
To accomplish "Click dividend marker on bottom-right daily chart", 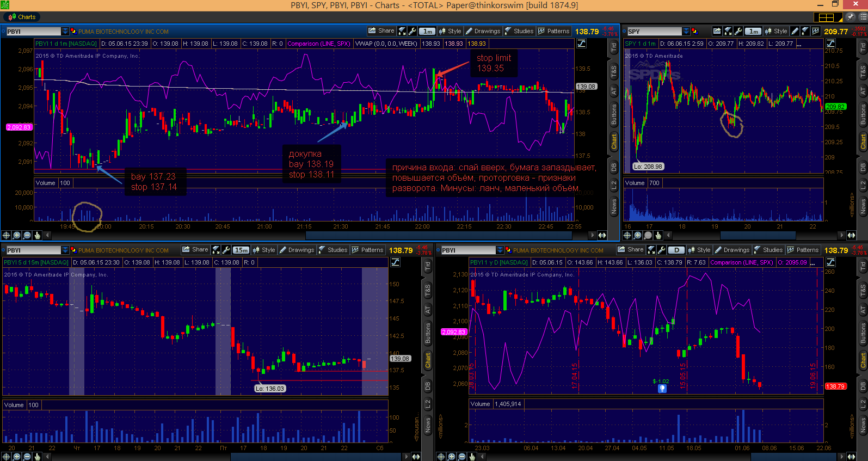I will [x=662, y=389].
